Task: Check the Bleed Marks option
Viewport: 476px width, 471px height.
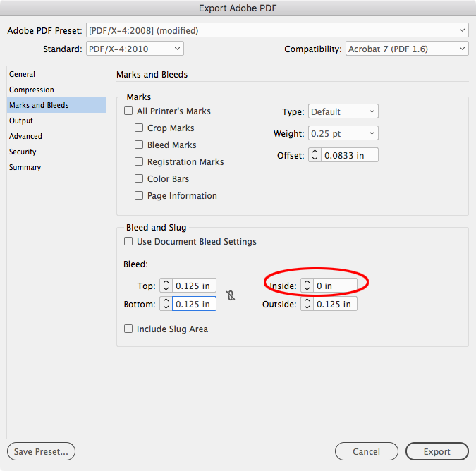Action: click(x=139, y=145)
